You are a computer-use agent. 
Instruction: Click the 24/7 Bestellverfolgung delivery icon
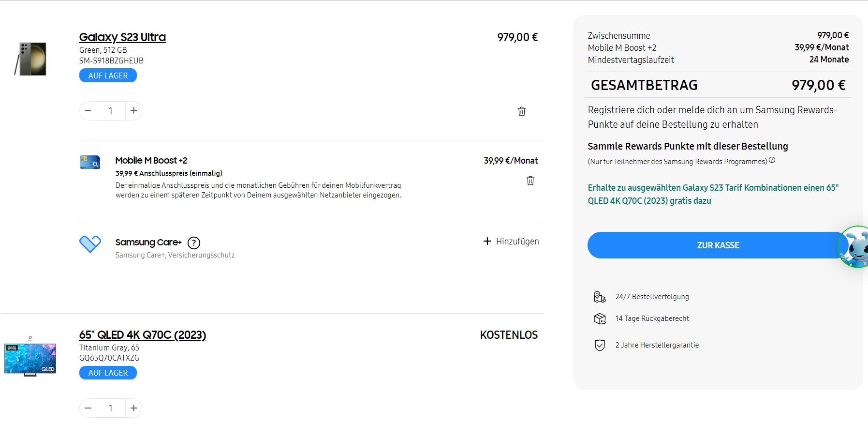pyautogui.click(x=600, y=297)
